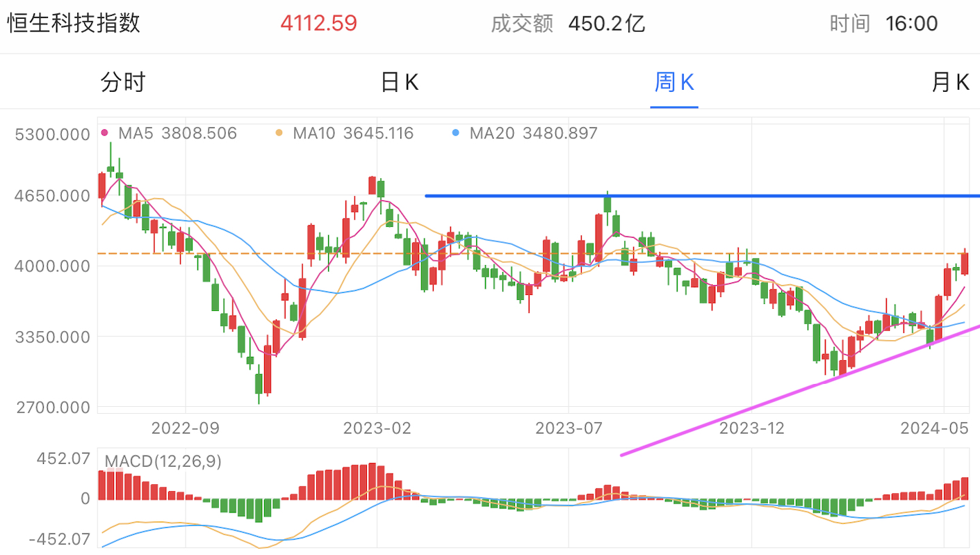This screenshot has height=555, width=980.
Task: Click the orange dashed current price line
Action: [x=533, y=254]
